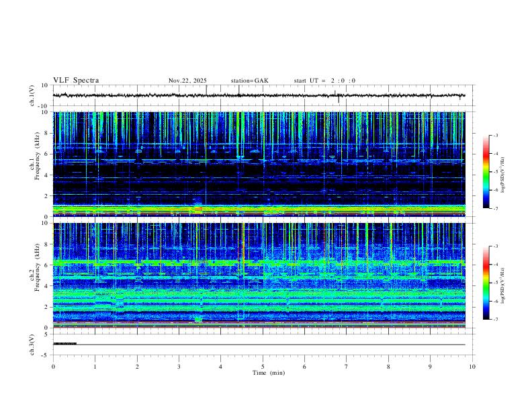Click the black marker bar at ch.3 start
532x411 pixels.
pyautogui.click(x=64, y=344)
